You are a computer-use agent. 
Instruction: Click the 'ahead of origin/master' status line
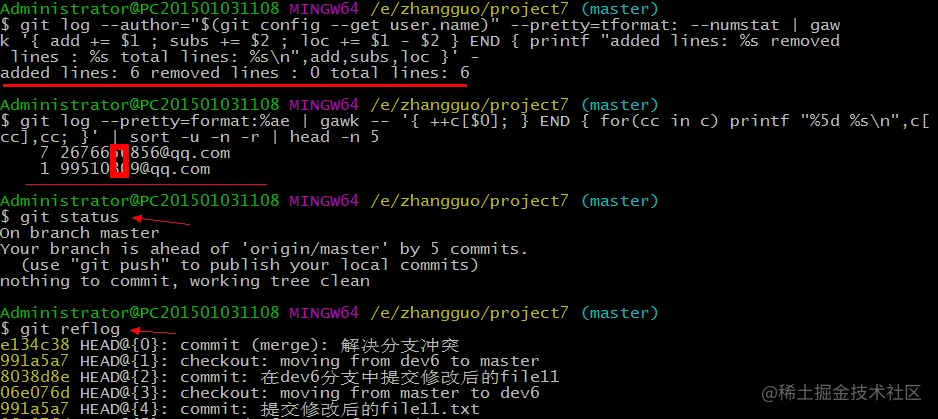[x=264, y=248]
